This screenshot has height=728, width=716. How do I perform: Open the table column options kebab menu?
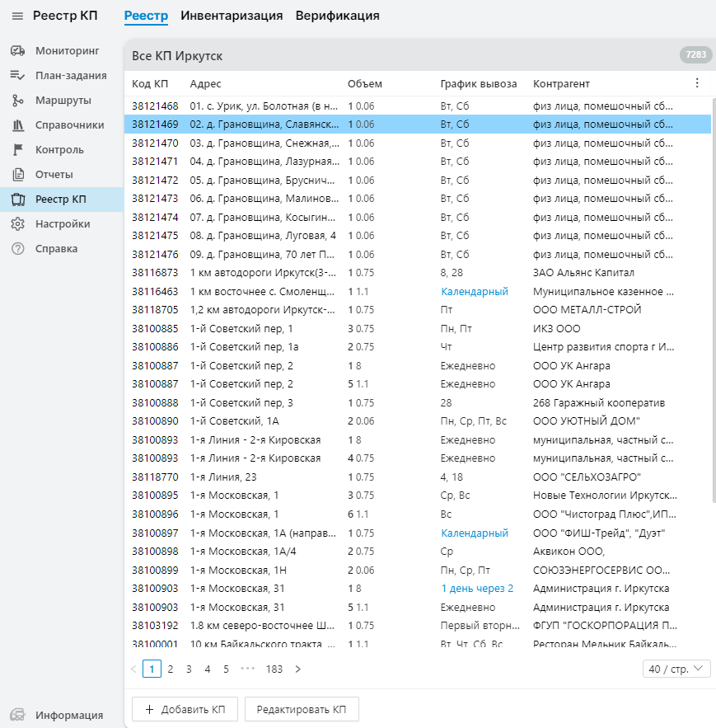coord(697,83)
